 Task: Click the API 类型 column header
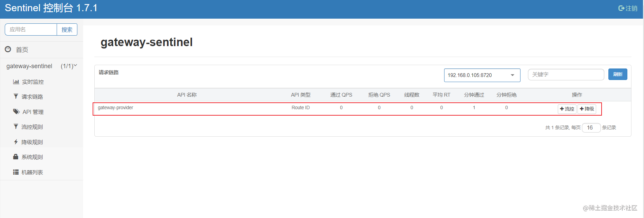[301, 95]
